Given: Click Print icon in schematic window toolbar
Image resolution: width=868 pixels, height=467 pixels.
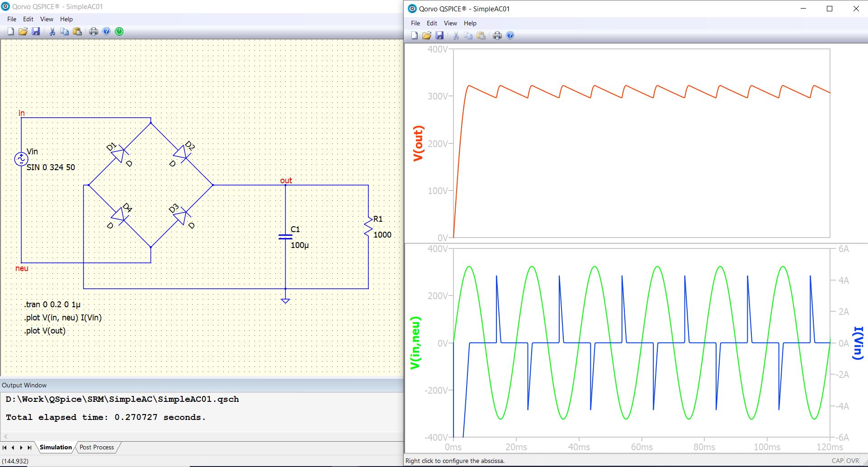Looking at the screenshot, I should [x=94, y=31].
